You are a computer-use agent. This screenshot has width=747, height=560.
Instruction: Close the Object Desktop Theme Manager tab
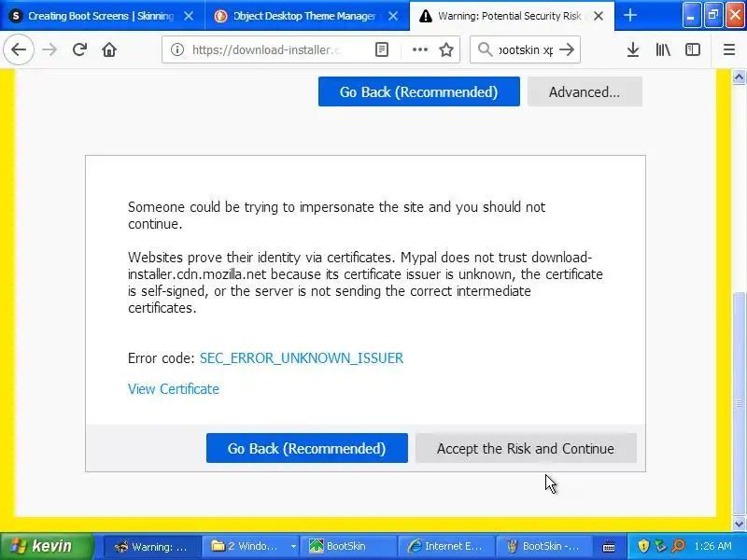393,16
